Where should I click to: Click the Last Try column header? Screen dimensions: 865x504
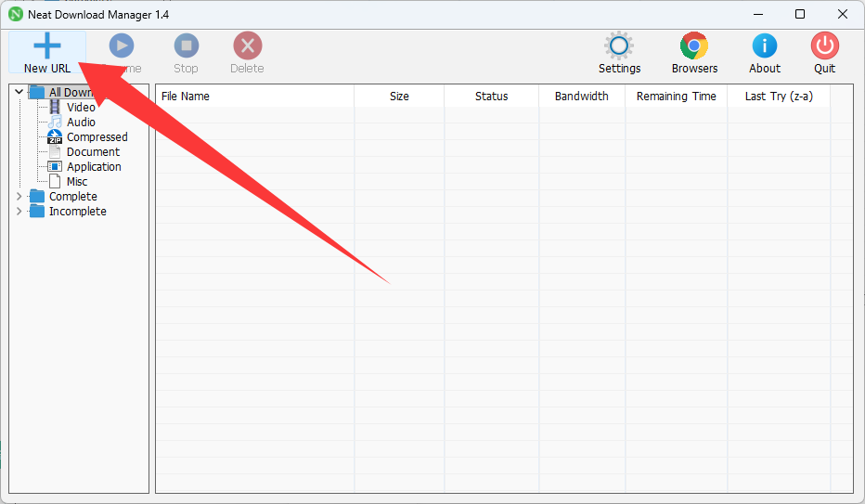(779, 97)
